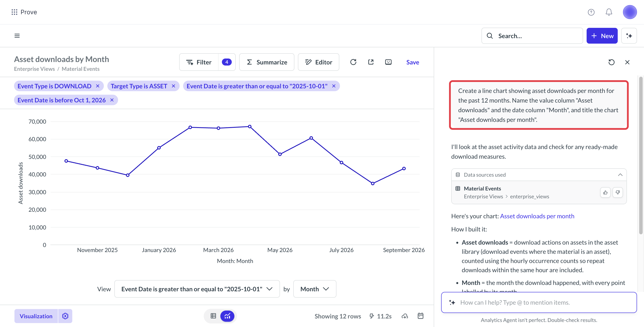Toggle the hamburger sidebar menu
Viewport: 644px width, 327px height.
pyautogui.click(x=17, y=36)
